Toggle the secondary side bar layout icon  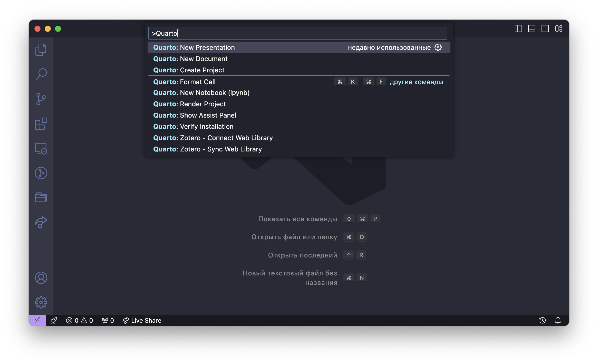(x=545, y=28)
